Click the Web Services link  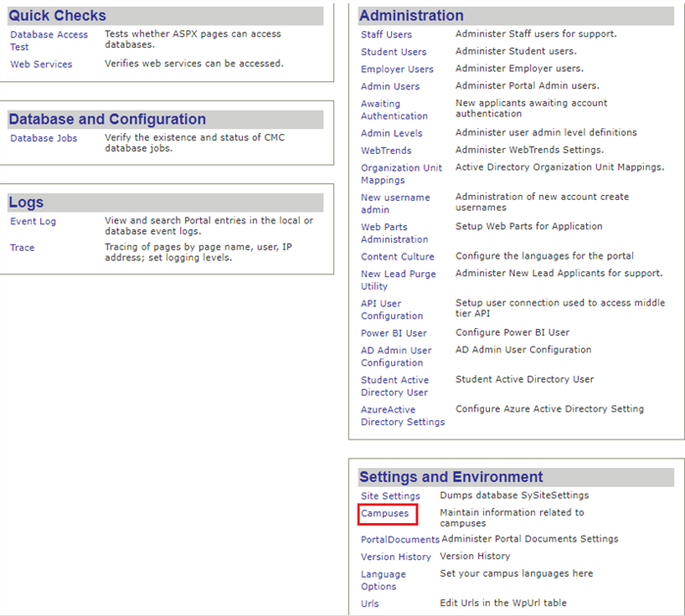tap(41, 65)
